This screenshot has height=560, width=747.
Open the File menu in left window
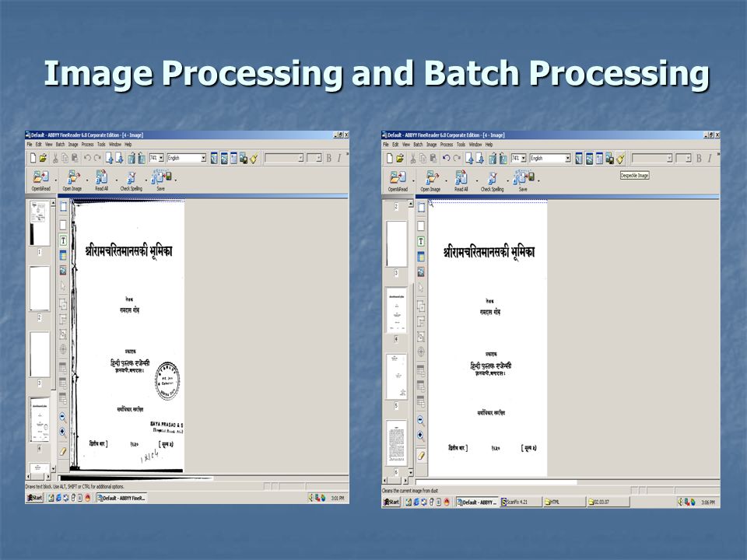tap(29, 145)
